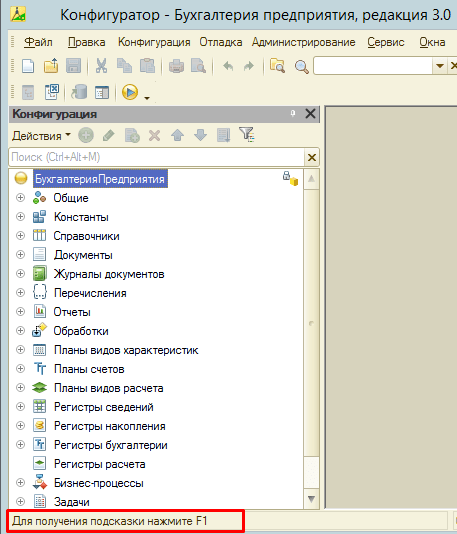
Task: Click the Поиск (Ctrl+Alt+M) search field
Action: pyautogui.click(x=157, y=157)
